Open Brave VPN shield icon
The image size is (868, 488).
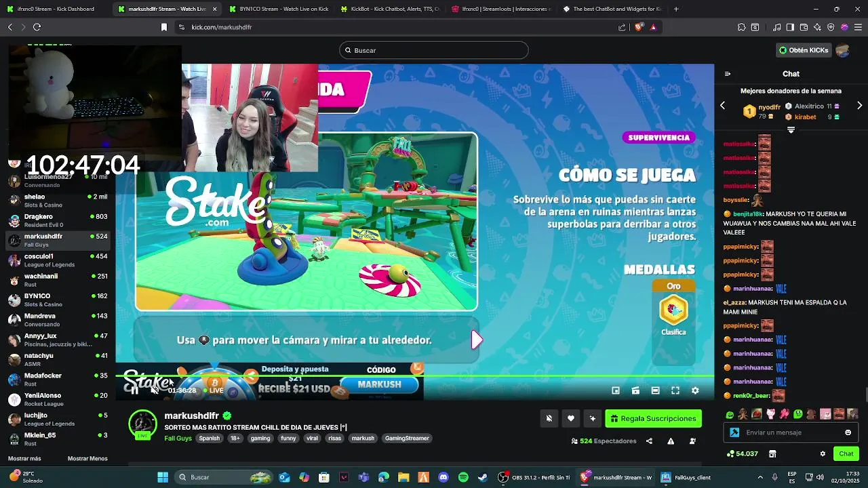(831, 27)
